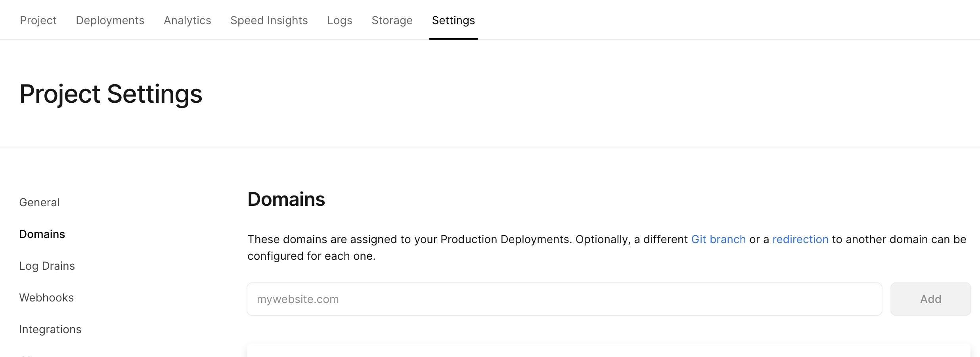Screen dimensions: 980x357
Task: Click the Domains section heading
Action: click(x=286, y=199)
